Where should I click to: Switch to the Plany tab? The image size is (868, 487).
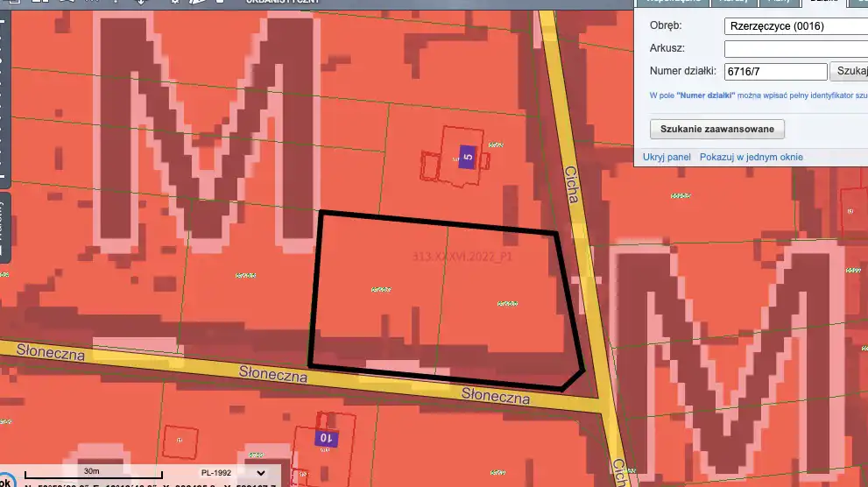[779, 2]
